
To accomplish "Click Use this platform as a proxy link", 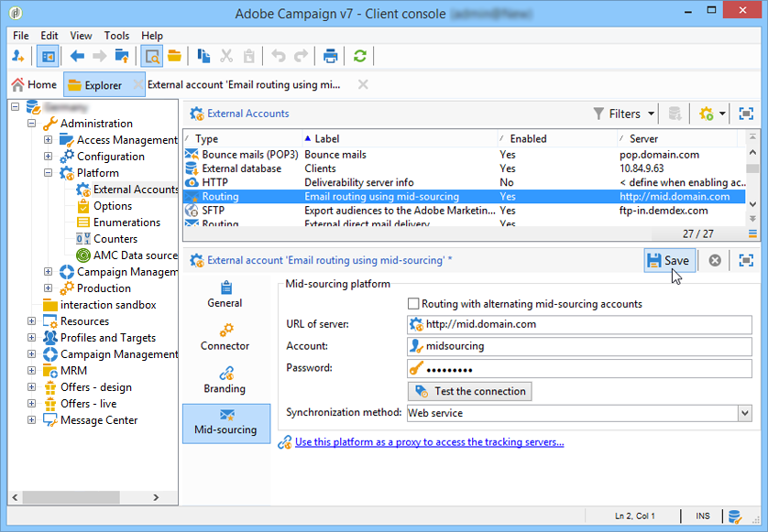I will click(x=430, y=442).
